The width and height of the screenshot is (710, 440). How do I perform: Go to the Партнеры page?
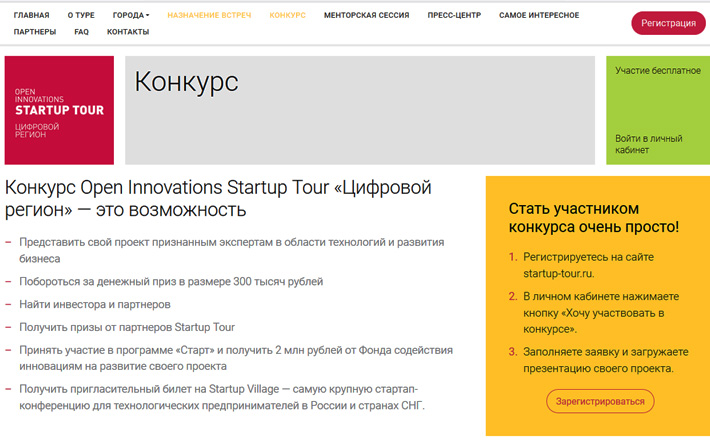35,32
